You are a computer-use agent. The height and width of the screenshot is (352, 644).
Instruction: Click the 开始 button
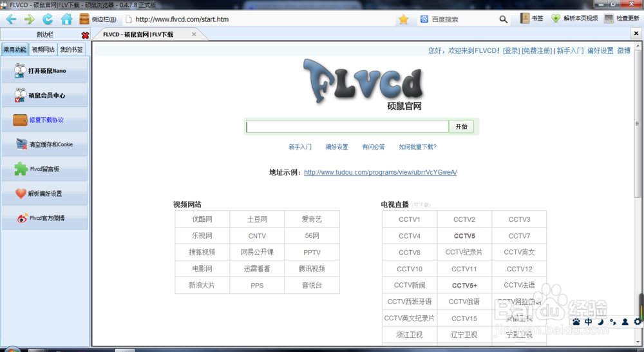pyautogui.click(x=461, y=126)
